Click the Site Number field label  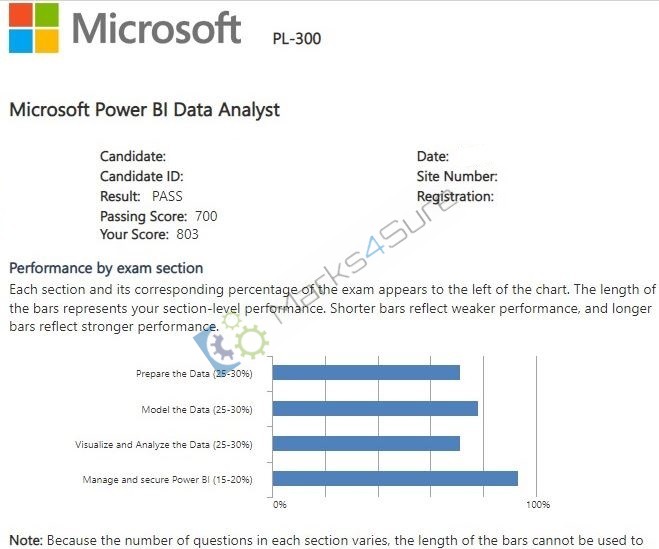click(x=457, y=176)
